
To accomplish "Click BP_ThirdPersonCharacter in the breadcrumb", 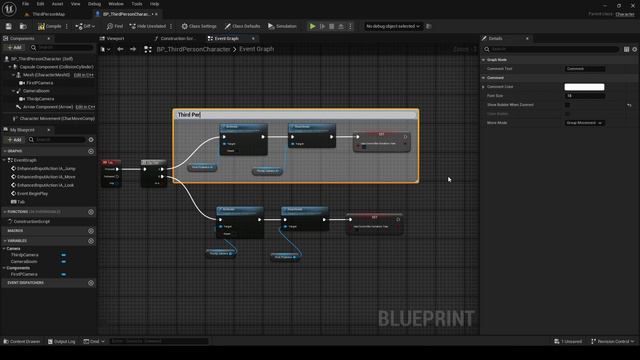I will tap(193, 49).
